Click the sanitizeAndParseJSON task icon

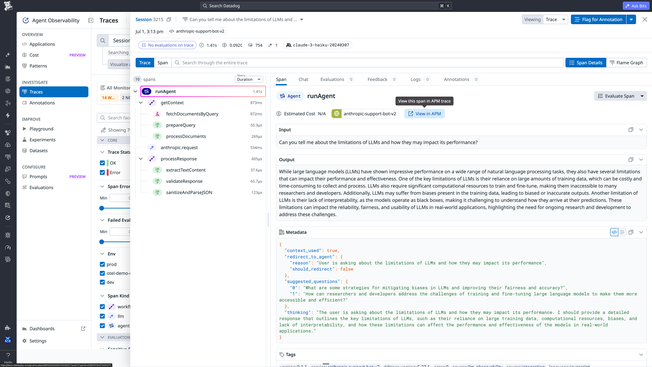pyautogui.click(x=157, y=192)
